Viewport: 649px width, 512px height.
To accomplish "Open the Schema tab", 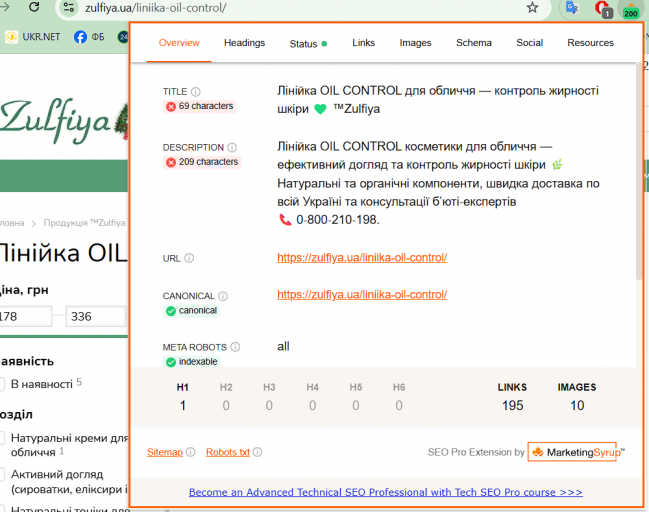I will (x=474, y=43).
